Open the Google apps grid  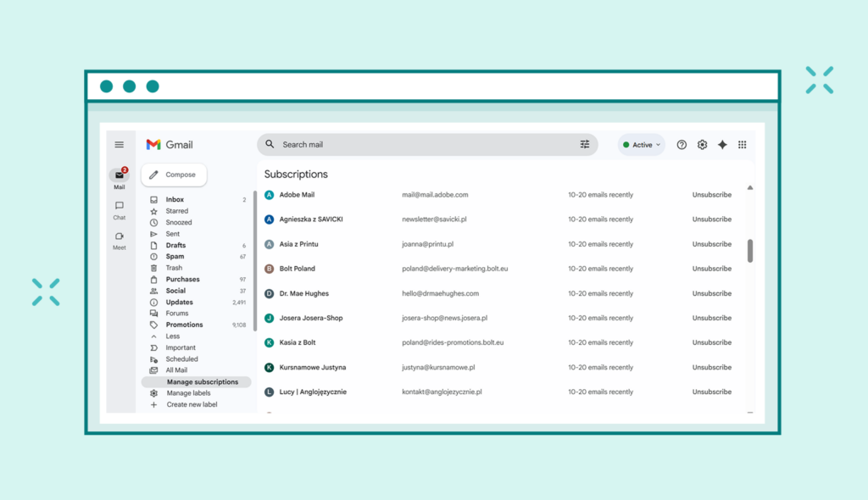point(743,145)
